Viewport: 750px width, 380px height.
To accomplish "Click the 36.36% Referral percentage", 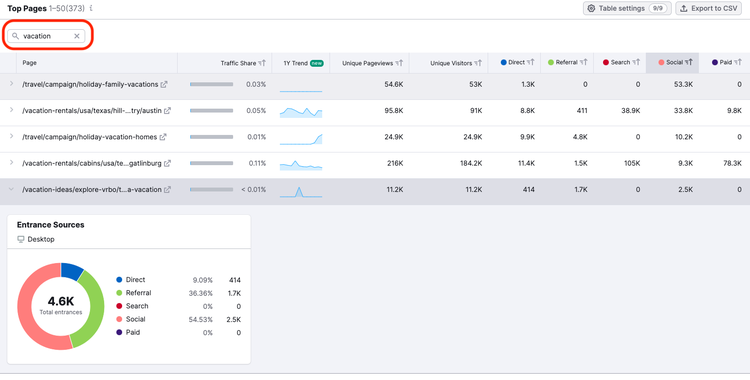I will tap(201, 293).
